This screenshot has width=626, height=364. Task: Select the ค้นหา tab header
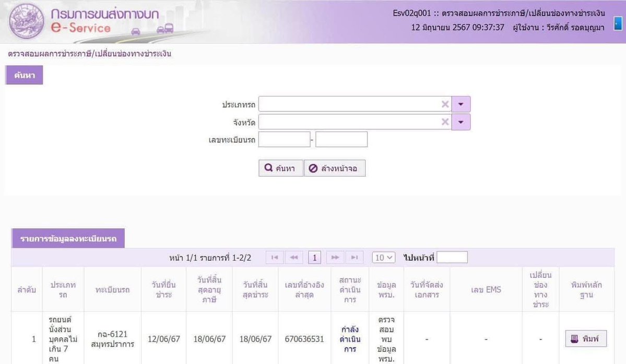(25, 75)
